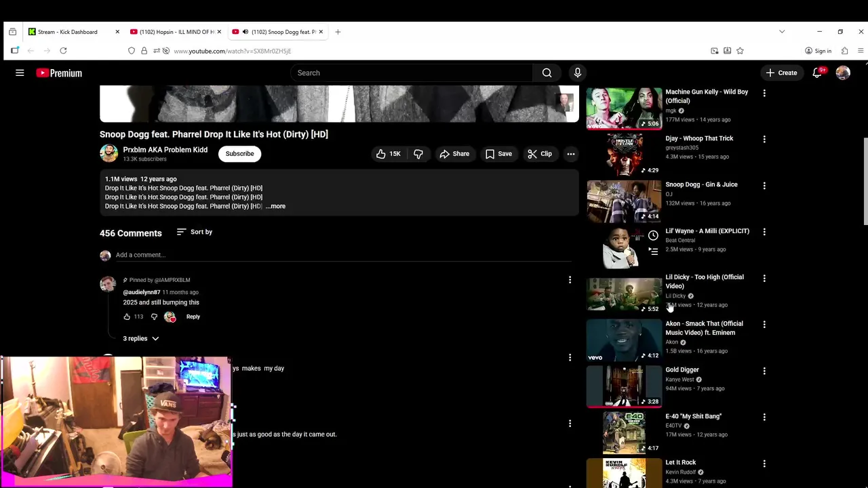The height and width of the screenshot is (488, 868).
Task: Close the Kick Dashboard tab
Action: click(x=117, y=32)
